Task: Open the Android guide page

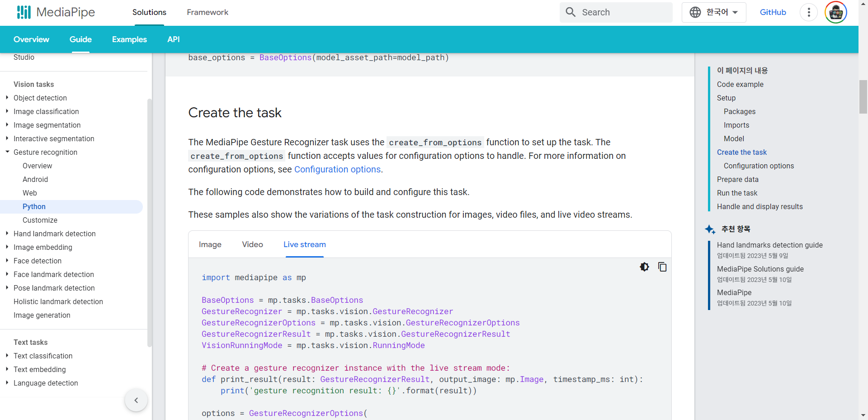Action: pos(35,179)
